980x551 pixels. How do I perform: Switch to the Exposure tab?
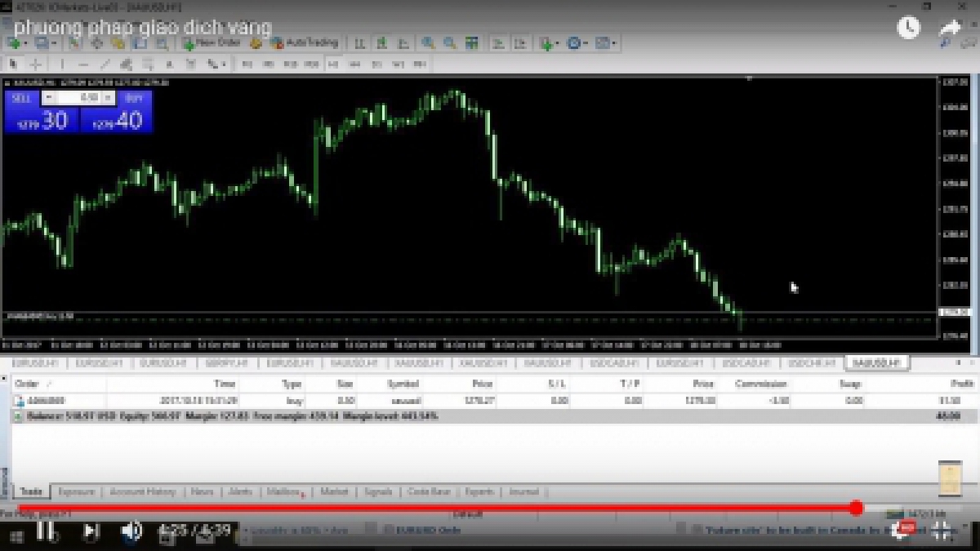click(x=76, y=491)
